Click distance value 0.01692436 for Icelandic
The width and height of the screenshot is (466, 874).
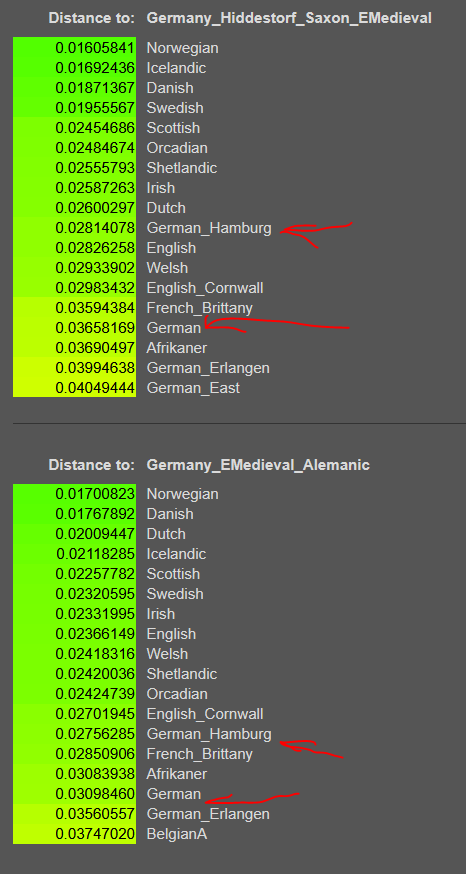[x=74, y=68]
